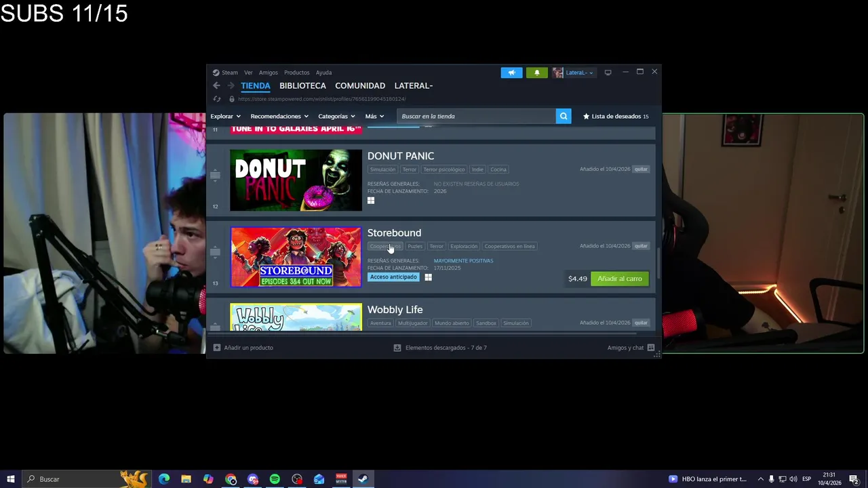Click Añadir un producto plus icon
Viewport: 868px width, 488px height.
click(x=217, y=348)
